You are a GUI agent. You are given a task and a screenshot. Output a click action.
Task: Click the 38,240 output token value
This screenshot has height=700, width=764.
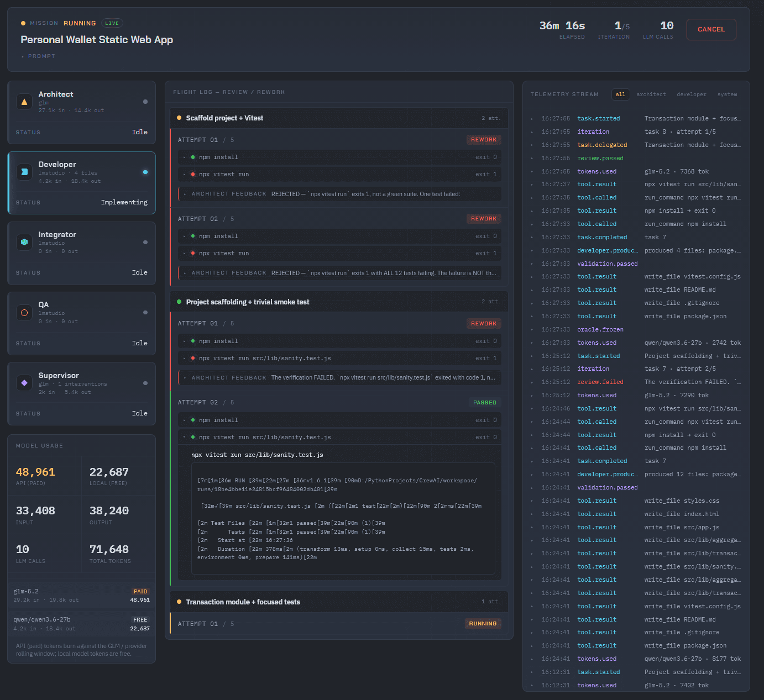click(x=109, y=510)
